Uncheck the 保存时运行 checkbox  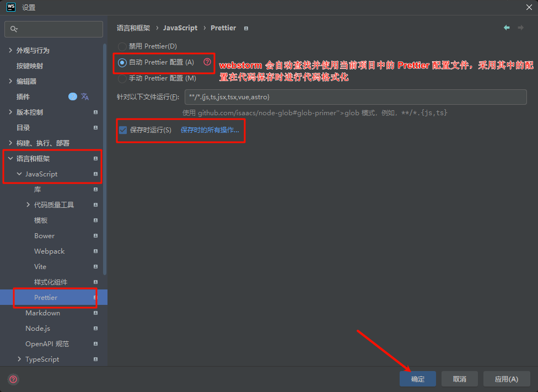pos(122,130)
